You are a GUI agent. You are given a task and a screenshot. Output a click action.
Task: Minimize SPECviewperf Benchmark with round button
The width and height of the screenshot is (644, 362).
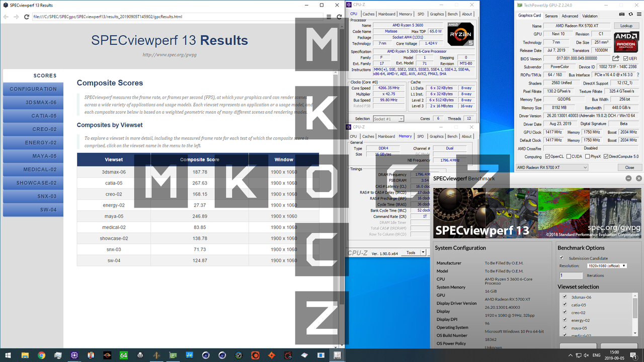[x=629, y=178]
